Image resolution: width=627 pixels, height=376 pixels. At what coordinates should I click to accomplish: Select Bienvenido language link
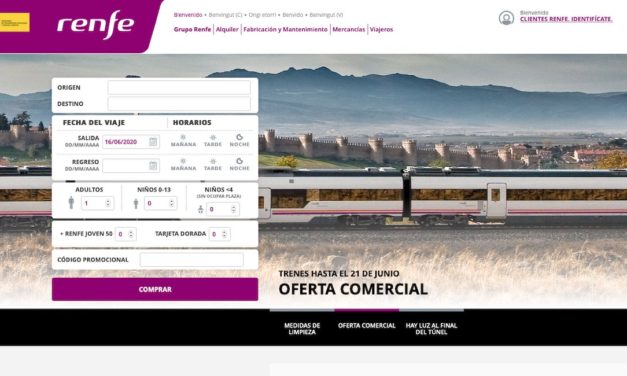tap(188, 15)
